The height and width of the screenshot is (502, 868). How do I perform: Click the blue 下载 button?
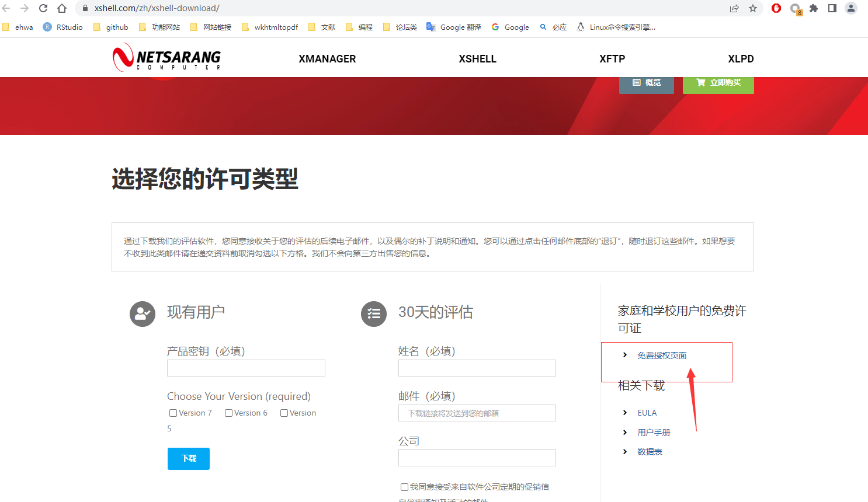point(189,459)
